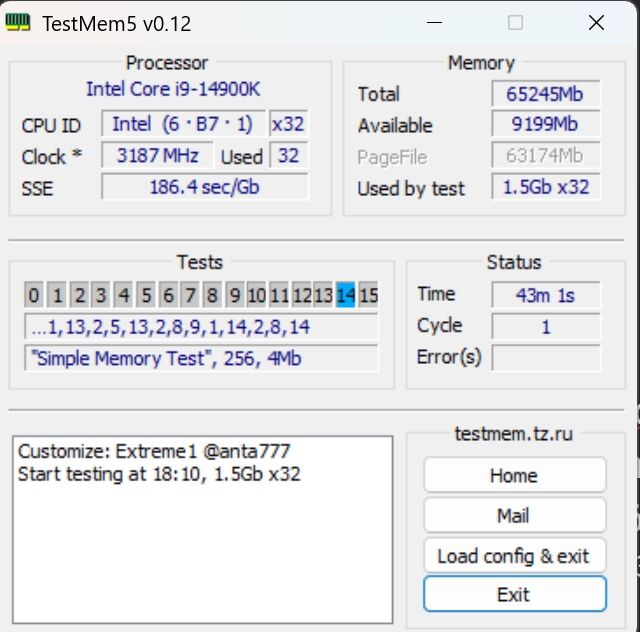
Task: Click the log line Customize: Extreme1 @anta777
Action: (x=154, y=452)
